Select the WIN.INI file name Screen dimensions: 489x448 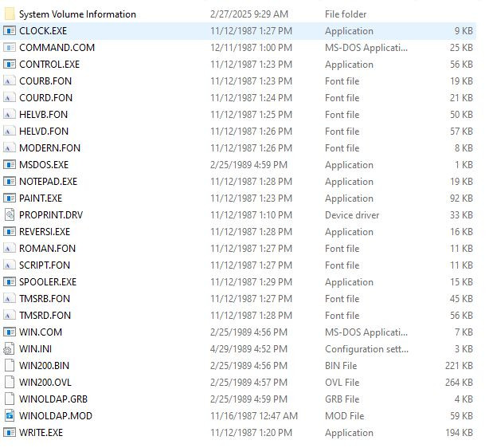(x=35, y=348)
